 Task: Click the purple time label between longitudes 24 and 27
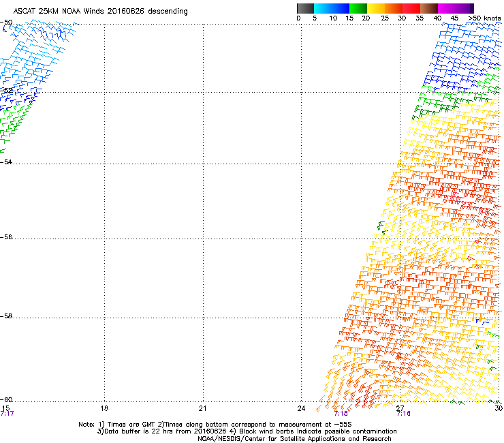(x=341, y=414)
